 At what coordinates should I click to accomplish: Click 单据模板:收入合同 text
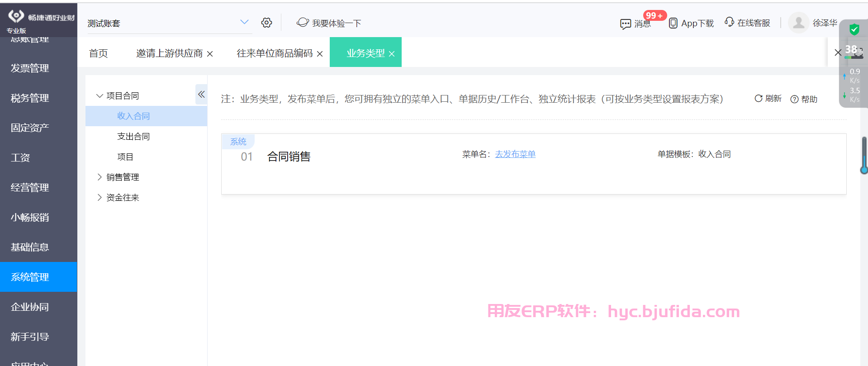click(x=694, y=154)
